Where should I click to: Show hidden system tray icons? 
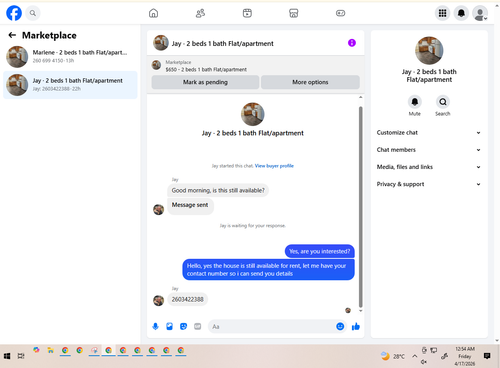pos(414,356)
